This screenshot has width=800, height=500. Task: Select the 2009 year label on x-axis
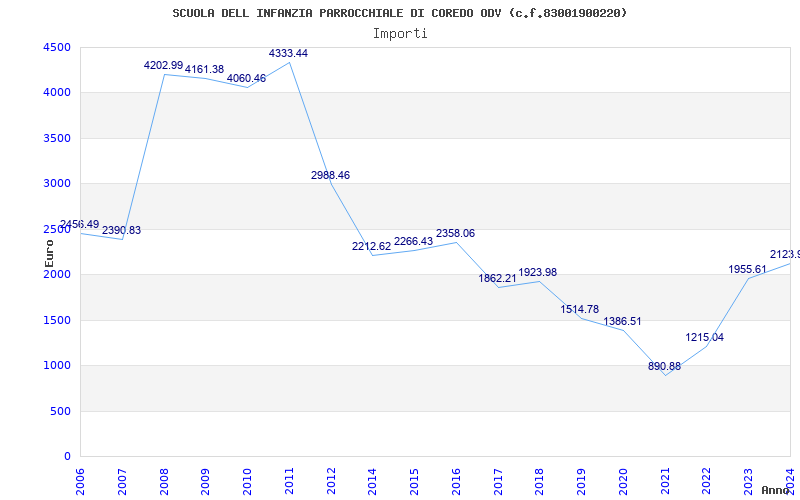click(x=206, y=481)
